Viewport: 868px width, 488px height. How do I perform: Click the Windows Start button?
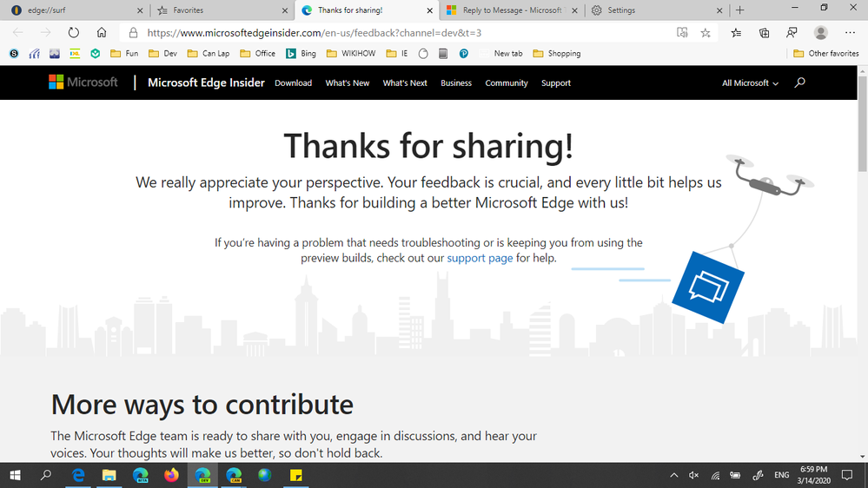15,475
